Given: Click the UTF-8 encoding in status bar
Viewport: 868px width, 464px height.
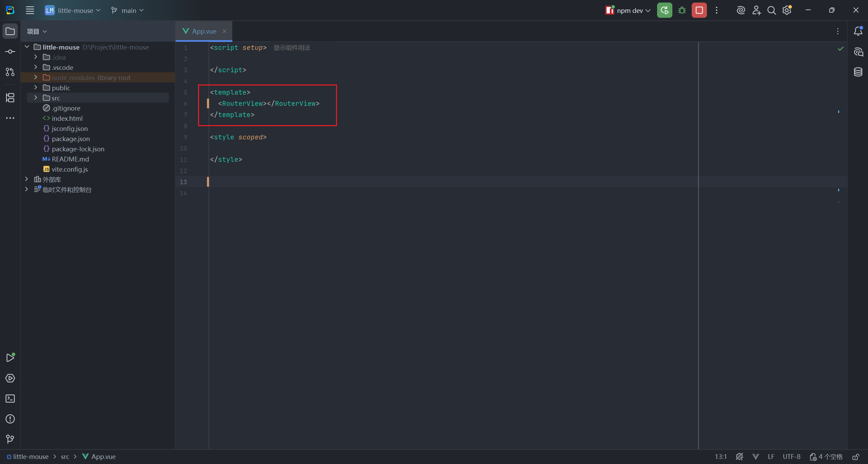Looking at the screenshot, I should 791,457.
